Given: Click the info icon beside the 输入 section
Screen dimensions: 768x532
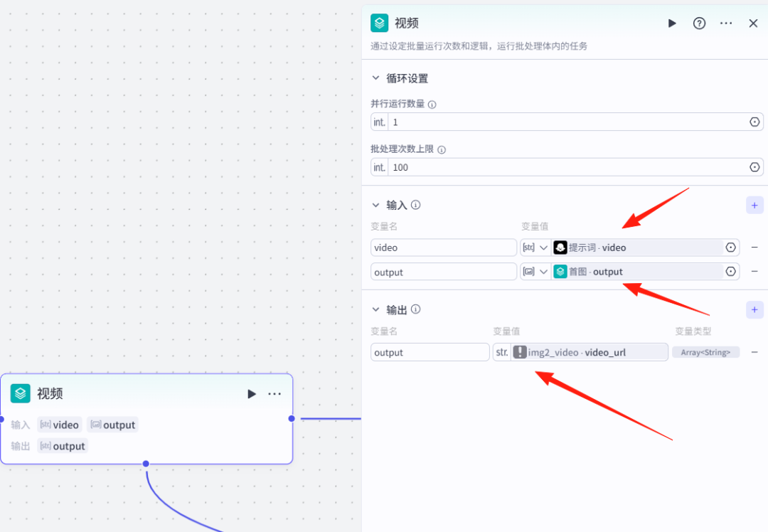Looking at the screenshot, I should pos(416,205).
